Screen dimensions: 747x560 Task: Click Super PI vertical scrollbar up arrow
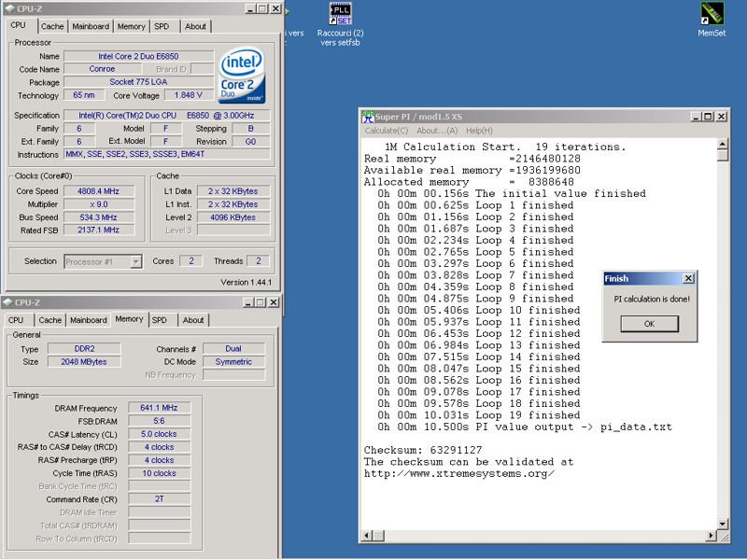(722, 144)
